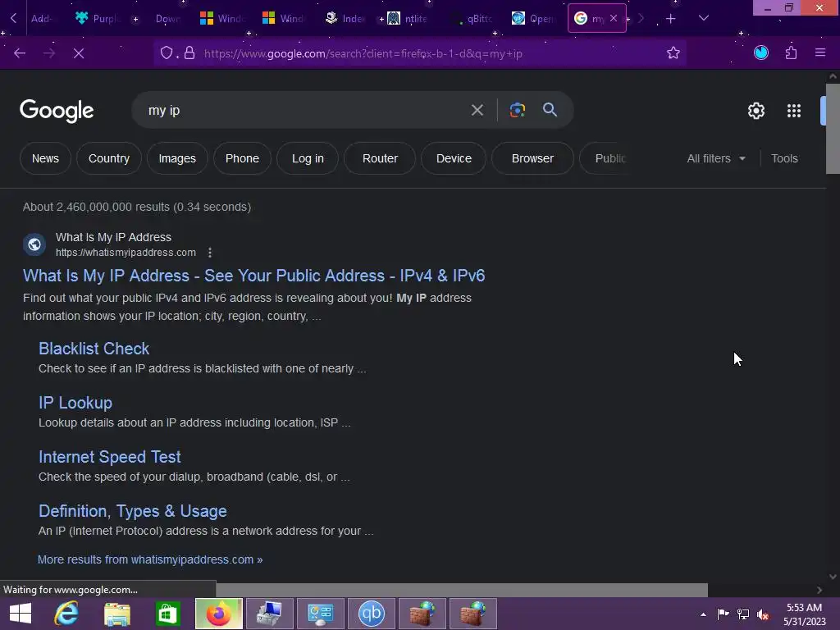The width and height of the screenshot is (840, 630).
Task: Open the clock and date display
Action: tap(804, 614)
